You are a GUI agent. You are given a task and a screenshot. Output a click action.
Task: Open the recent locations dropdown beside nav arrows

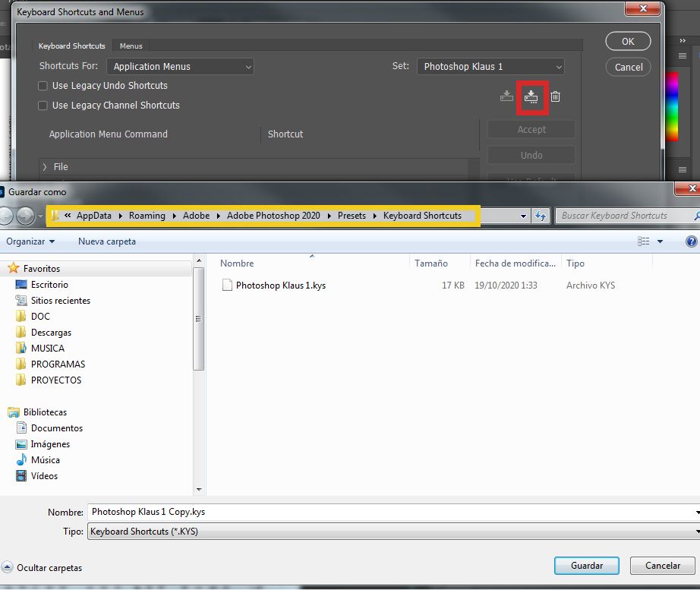40,216
